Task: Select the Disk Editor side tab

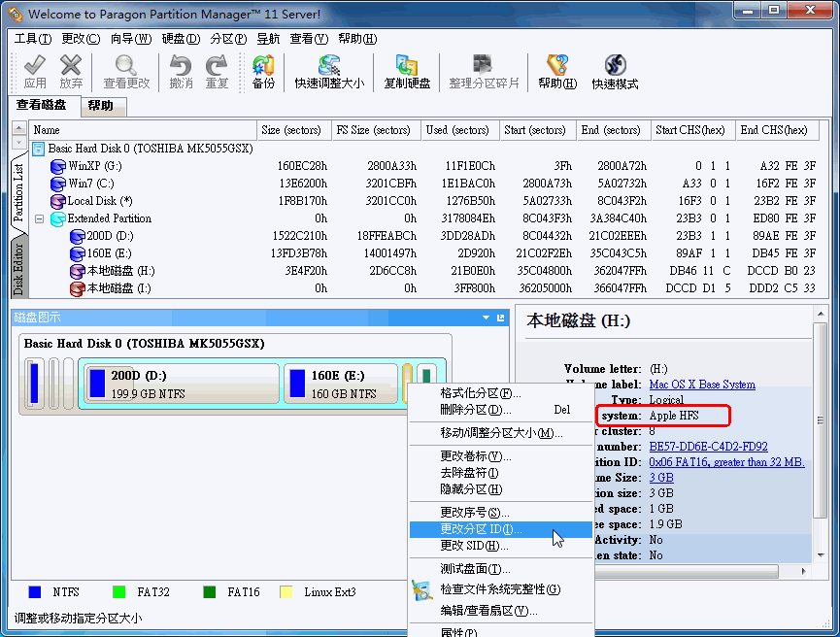Action: (x=18, y=267)
